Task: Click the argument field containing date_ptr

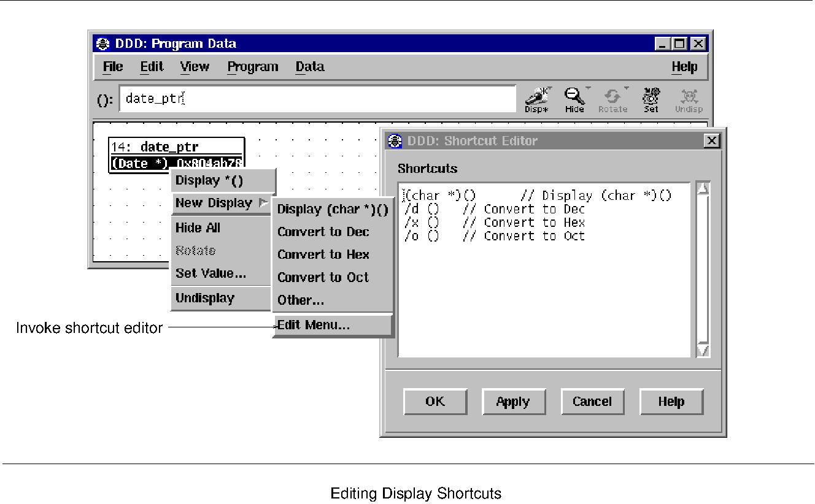Action: click(318, 99)
